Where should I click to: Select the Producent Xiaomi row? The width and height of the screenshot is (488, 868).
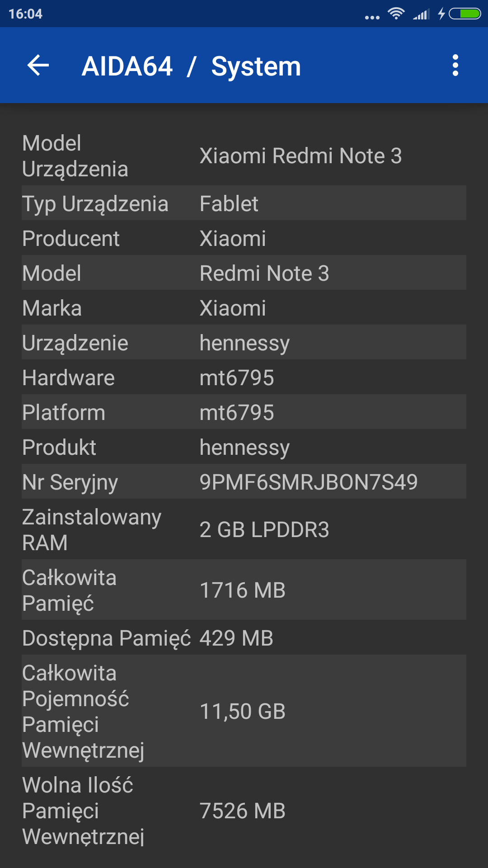[244, 238]
